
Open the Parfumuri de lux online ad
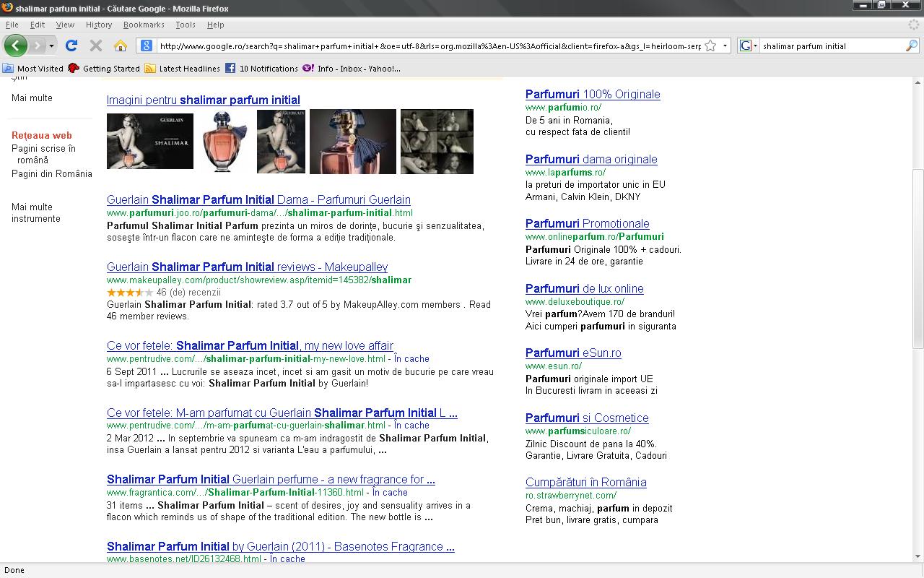coord(585,288)
